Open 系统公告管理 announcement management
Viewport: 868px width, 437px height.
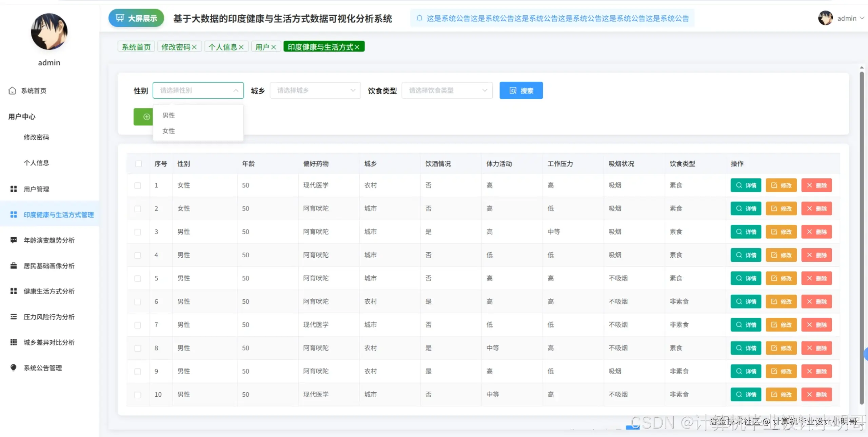point(43,368)
